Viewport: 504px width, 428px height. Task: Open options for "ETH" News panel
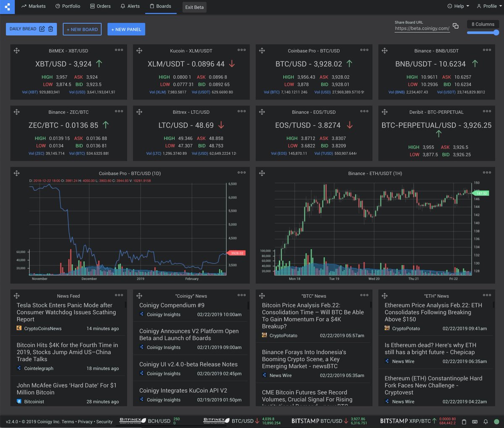tap(487, 295)
